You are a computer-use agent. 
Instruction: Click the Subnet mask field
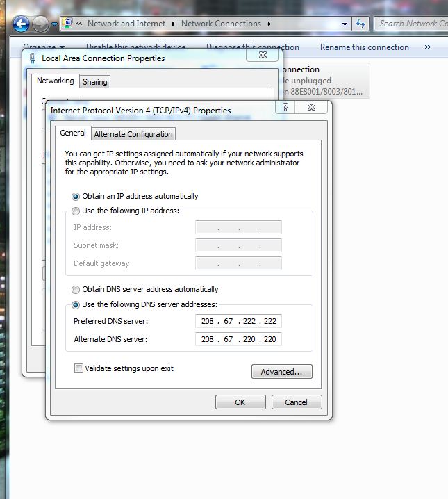[238, 245]
